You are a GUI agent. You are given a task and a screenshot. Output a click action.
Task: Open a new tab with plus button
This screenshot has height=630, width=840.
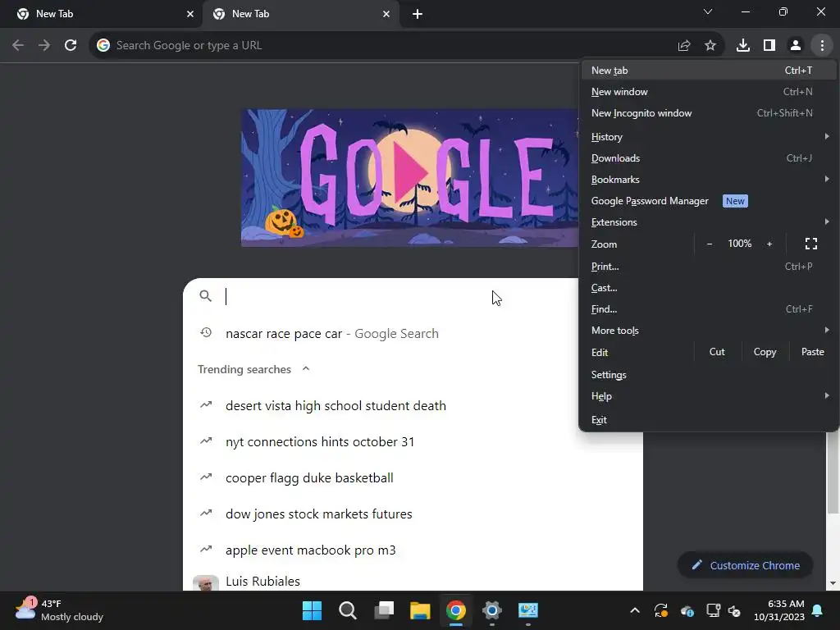(x=418, y=14)
